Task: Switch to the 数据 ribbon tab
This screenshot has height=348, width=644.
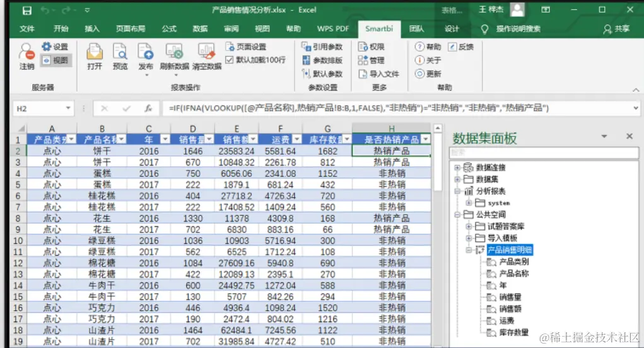Action: click(x=200, y=29)
